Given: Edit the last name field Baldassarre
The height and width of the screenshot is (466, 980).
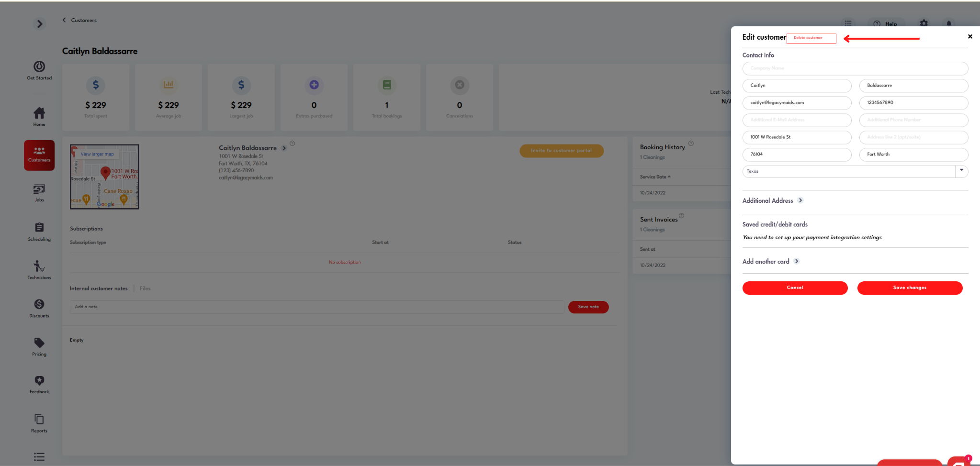Looking at the screenshot, I should pyautogui.click(x=913, y=86).
